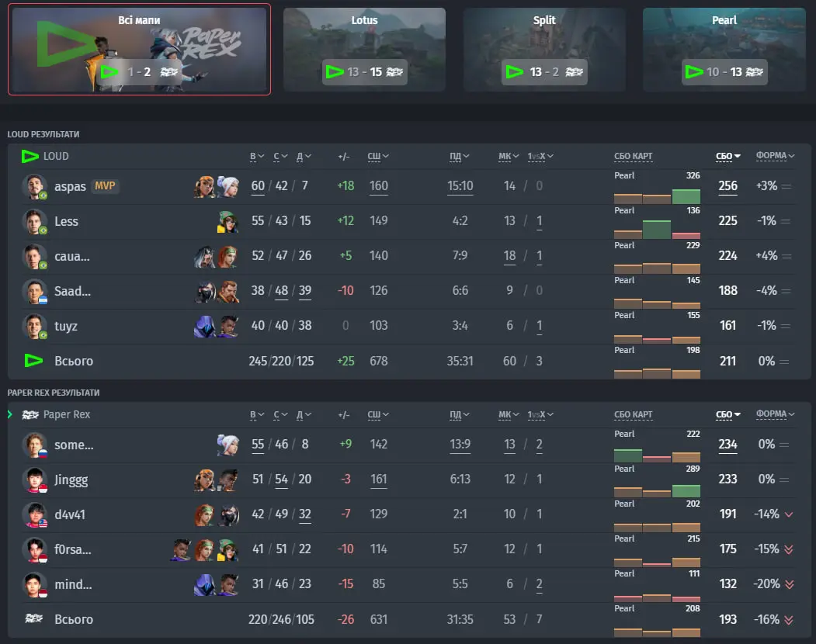The image size is (816, 644).
Task: Switch to the Split map tab
Action: click(x=544, y=50)
